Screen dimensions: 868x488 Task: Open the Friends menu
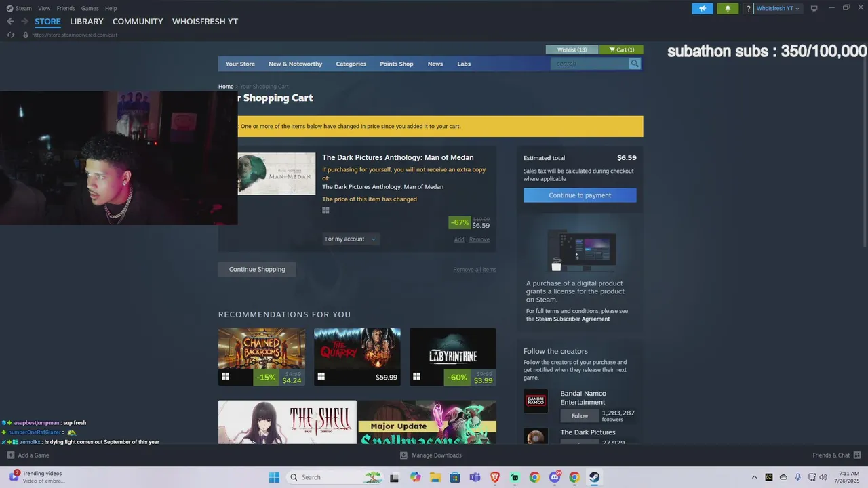click(66, 8)
